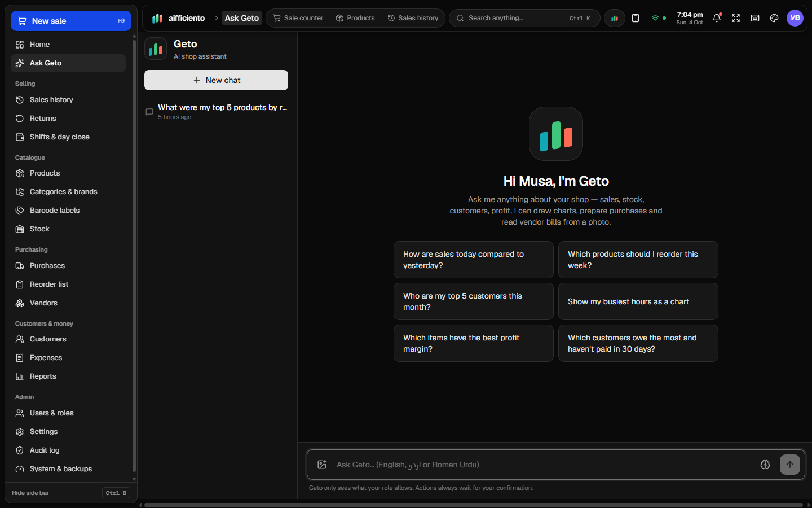Switch to Sales history tab in top bar
Screen dimensions: 812x508
(413, 18)
